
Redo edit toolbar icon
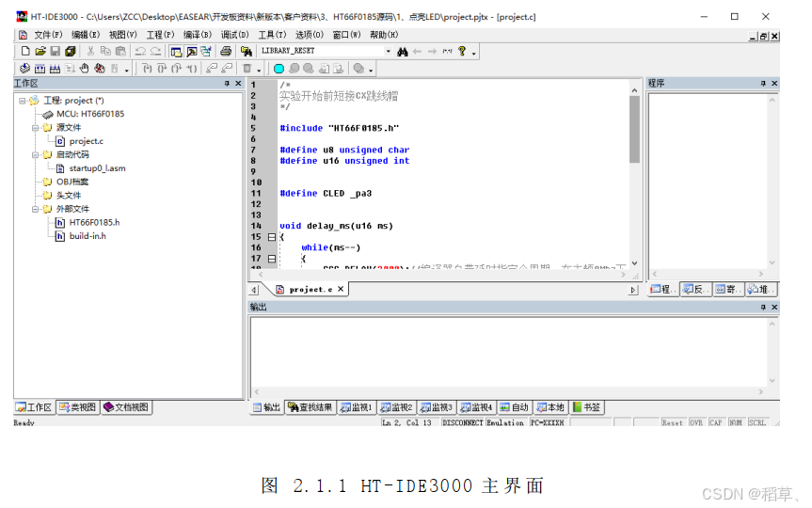[x=155, y=51]
